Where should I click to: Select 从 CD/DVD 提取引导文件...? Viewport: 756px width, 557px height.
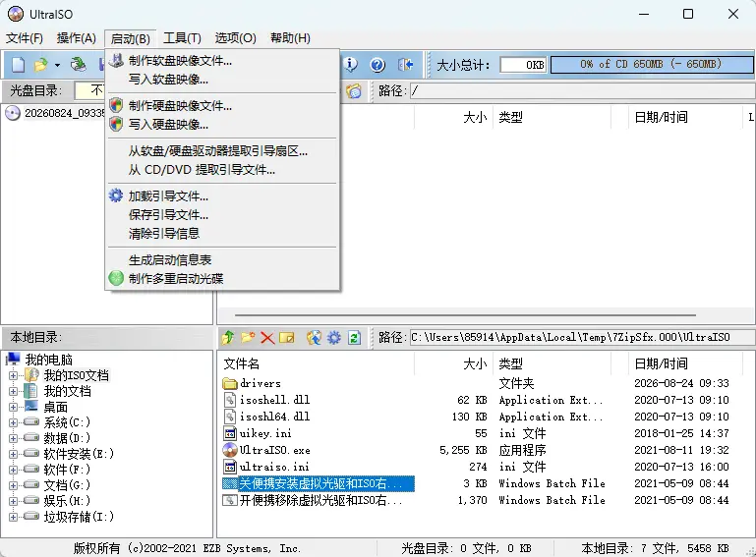point(222,170)
